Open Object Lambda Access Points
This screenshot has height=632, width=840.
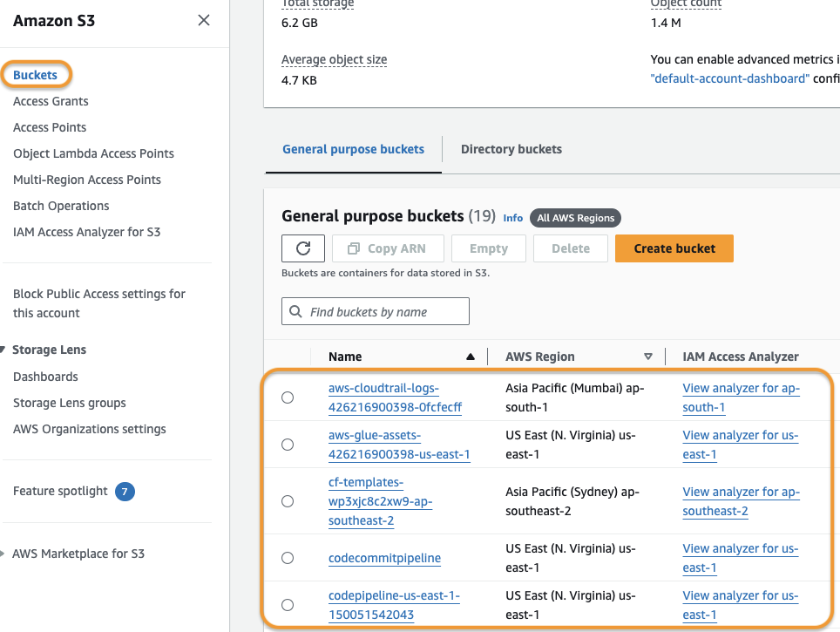click(94, 153)
